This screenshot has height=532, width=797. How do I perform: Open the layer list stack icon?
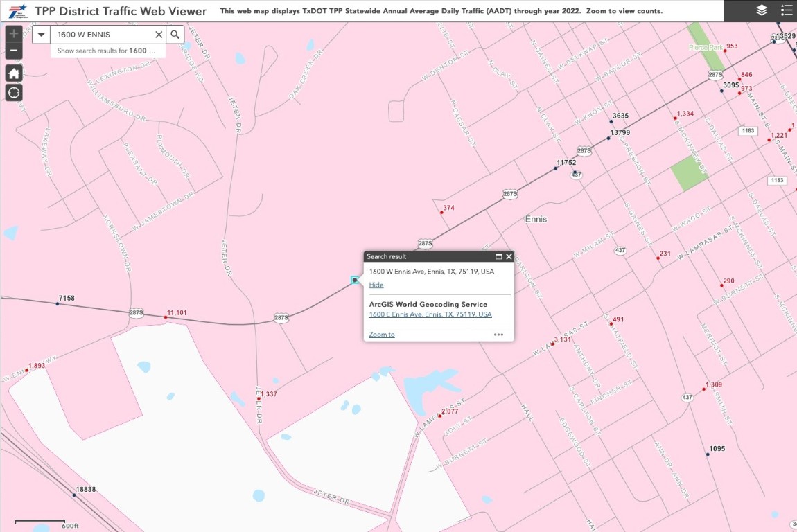click(x=762, y=10)
